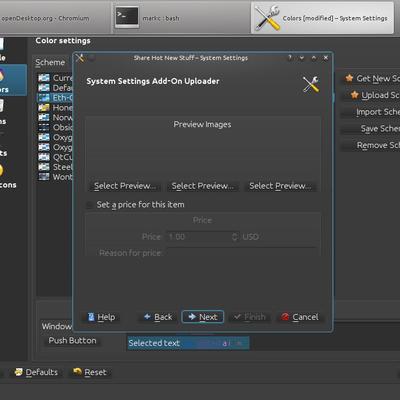Click Get New Schemes button in Colors window
Viewport: 400px width, 400px height.
click(371, 78)
